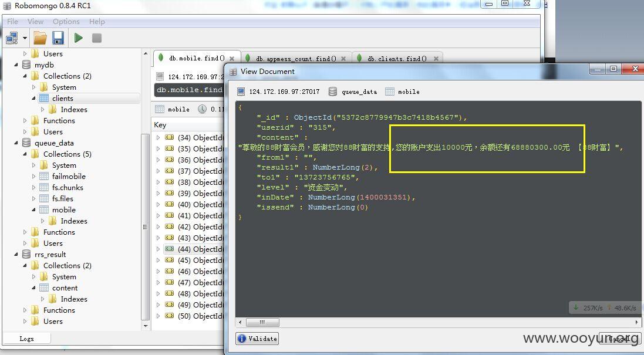644x355 pixels.
Task: Switch to db.mobile.find() tab
Action: tap(197, 58)
